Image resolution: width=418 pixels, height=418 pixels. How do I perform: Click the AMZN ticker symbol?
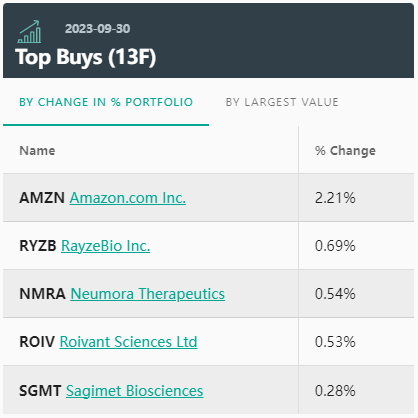(x=42, y=198)
